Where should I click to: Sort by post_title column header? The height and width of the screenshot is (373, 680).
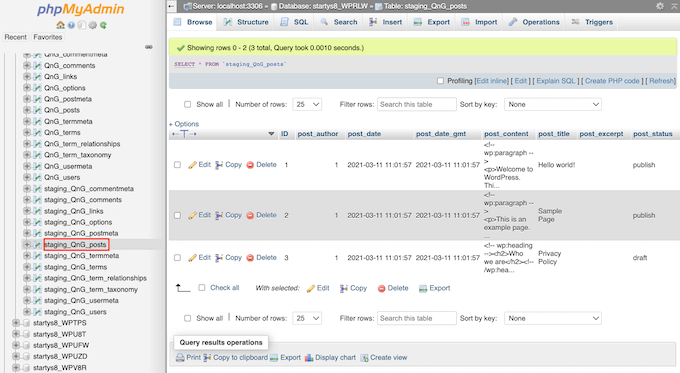(554, 134)
